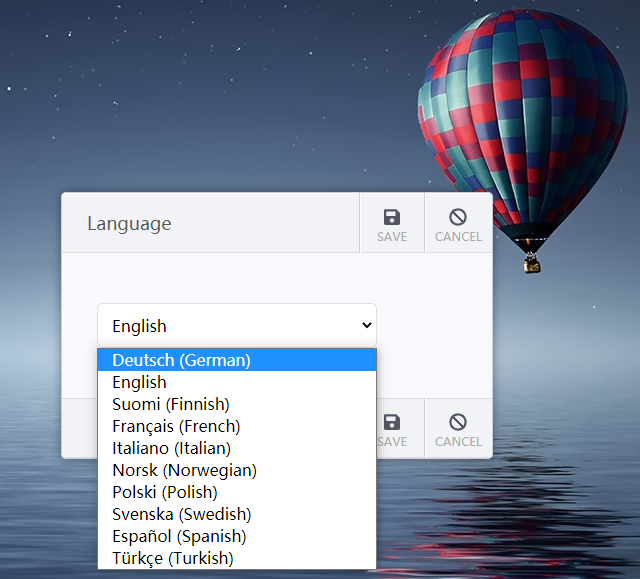Screen dimensions: 640x579
Task: Click the bottom Cancel circle-slash icon
Action: [458, 422]
